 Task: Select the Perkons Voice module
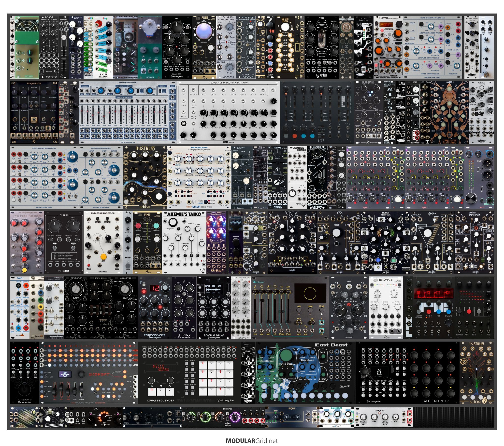(x=155, y=308)
